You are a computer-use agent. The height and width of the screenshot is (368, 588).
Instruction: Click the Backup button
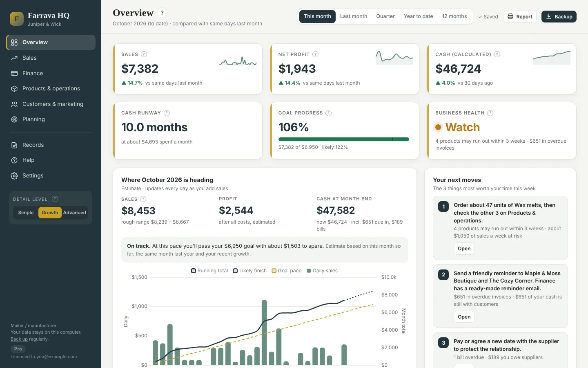click(x=559, y=16)
